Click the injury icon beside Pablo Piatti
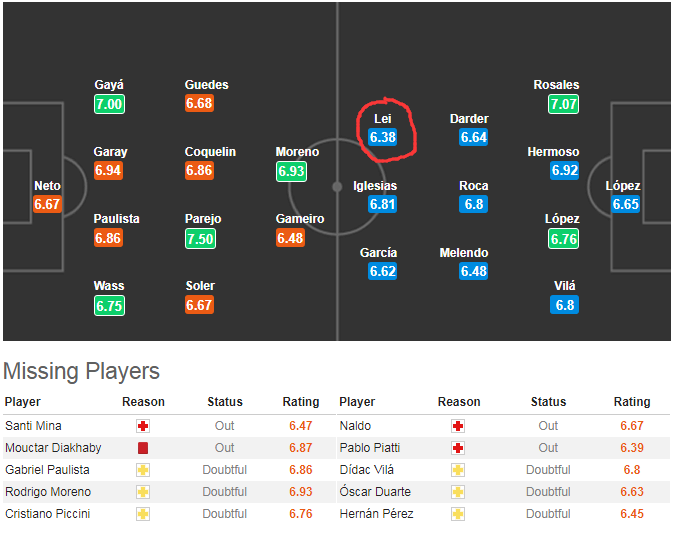Screen dimensions: 673x533 (x=458, y=448)
